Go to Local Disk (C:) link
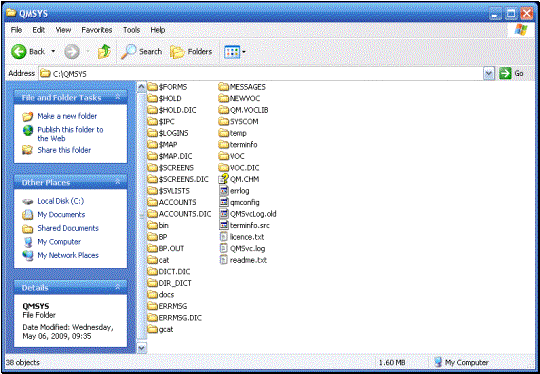This screenshot has width=540, height=374. coord(61,201)
